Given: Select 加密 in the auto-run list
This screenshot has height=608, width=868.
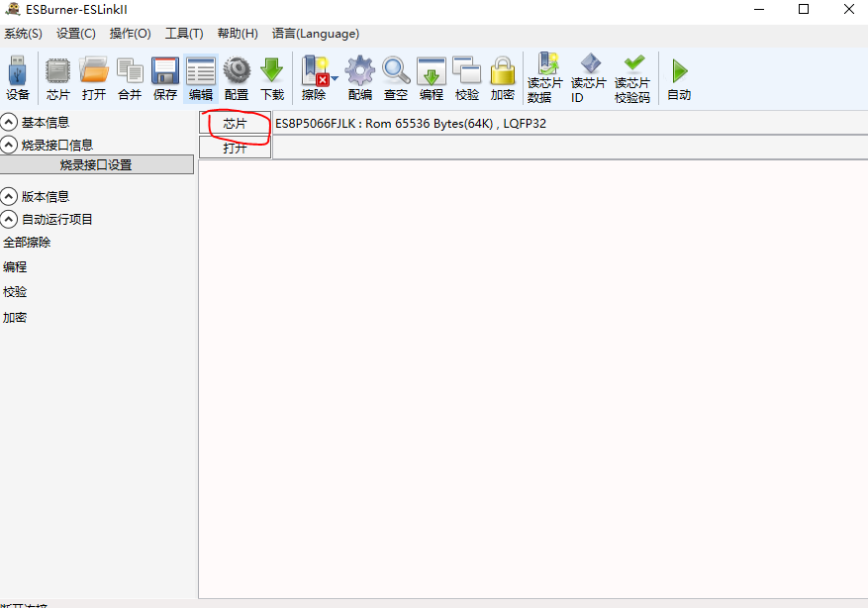Looking at the screenshot, I should (15, 317).
